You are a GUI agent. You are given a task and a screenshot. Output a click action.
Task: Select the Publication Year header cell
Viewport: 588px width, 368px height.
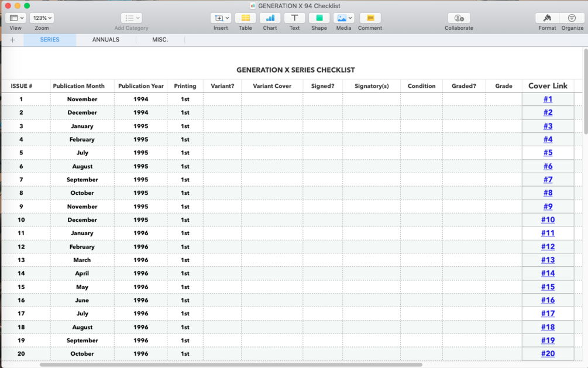[x=140, y=86]
